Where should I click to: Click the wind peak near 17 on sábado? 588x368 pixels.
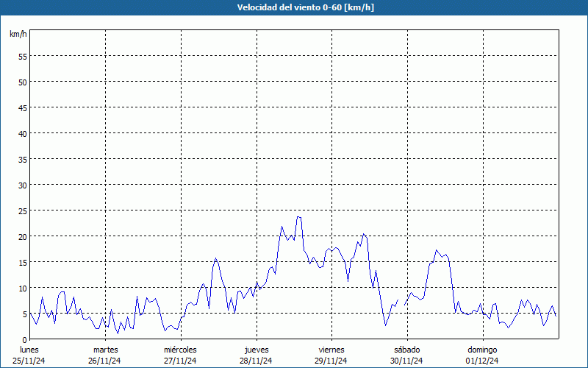point(436,250)
